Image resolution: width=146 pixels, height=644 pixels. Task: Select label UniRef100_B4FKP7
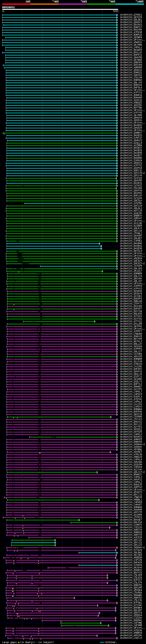click(131, 309)
